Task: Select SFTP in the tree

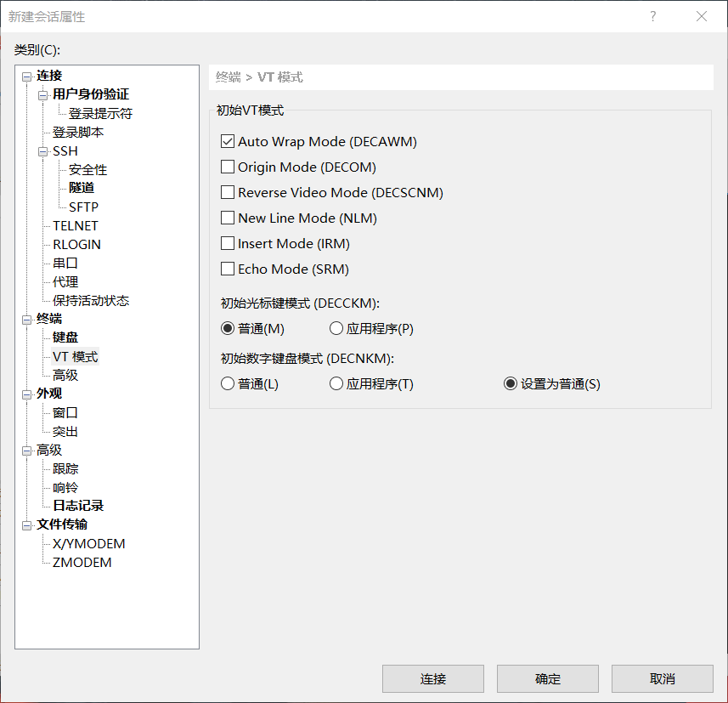Action: point(83,207)
